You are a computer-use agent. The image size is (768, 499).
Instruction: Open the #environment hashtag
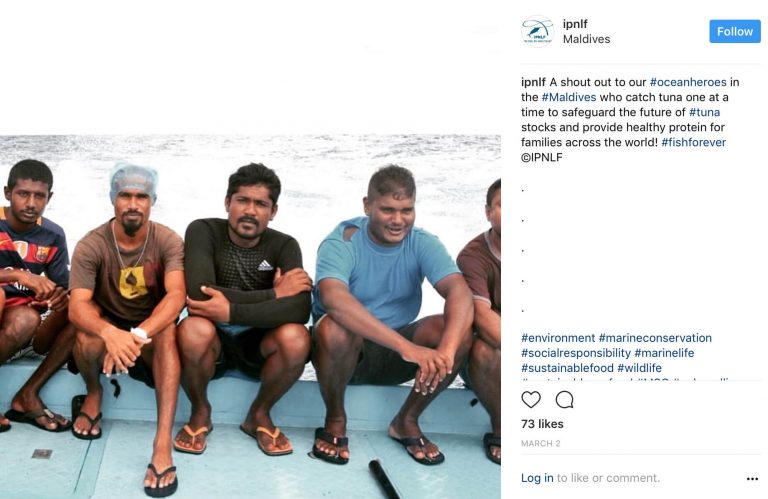pos(558,338)
